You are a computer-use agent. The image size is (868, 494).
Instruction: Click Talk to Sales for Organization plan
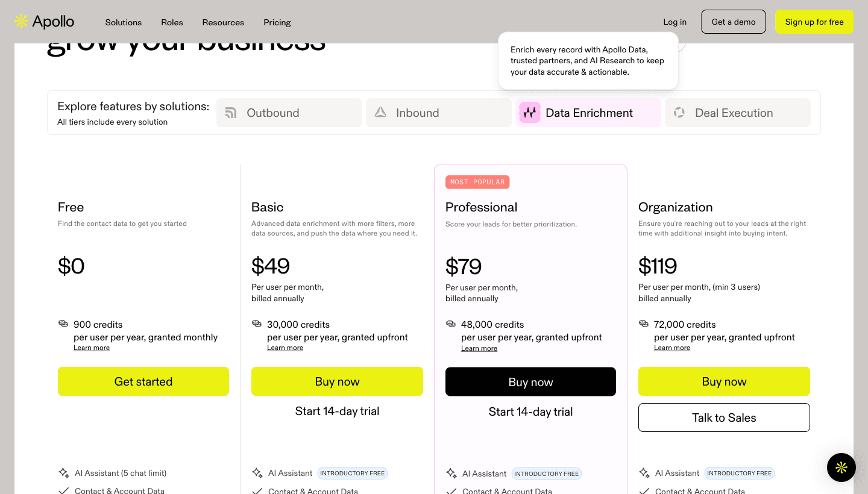[723, 417]
